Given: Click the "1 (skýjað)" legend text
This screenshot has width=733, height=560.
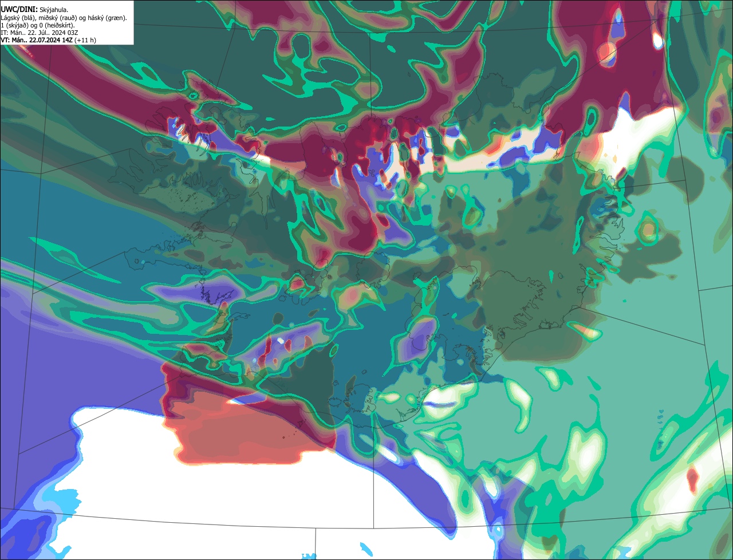Looking at the screenshot, I should (14, 26).
